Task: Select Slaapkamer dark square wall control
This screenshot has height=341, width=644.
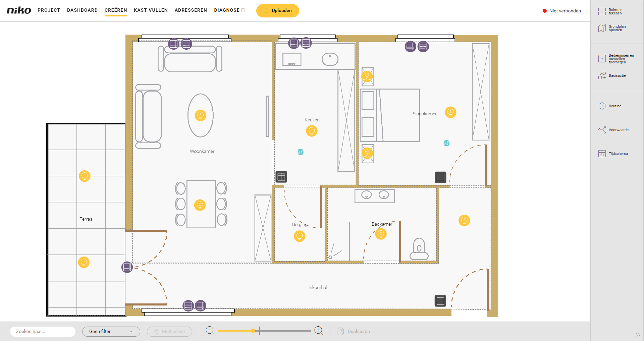Action: (x=440, y=177)
